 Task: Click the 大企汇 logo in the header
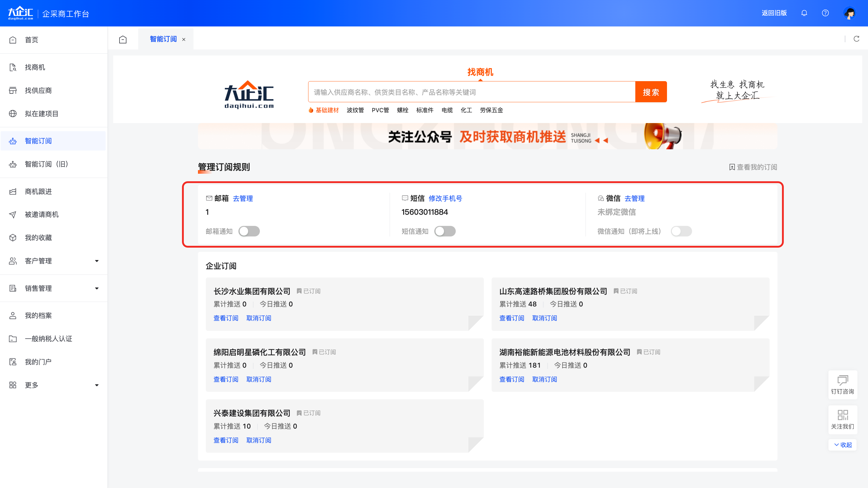pyautogui.click(x=21, y=13)
